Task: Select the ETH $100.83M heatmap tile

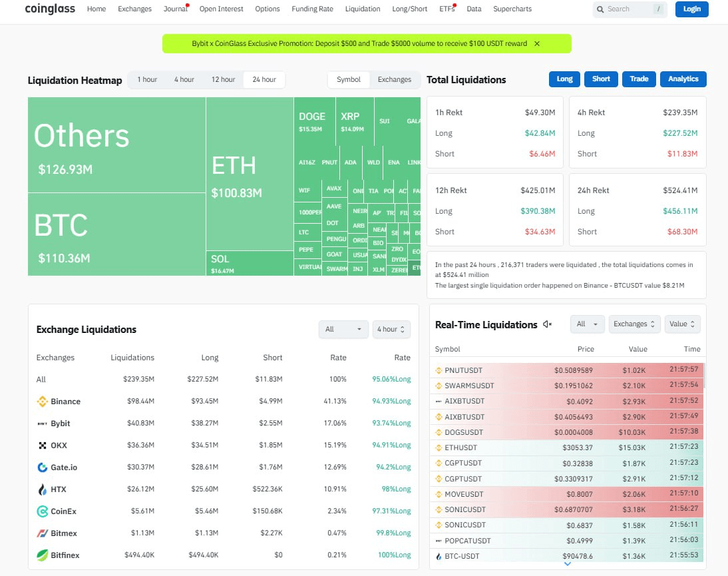Action: point(250,174)
